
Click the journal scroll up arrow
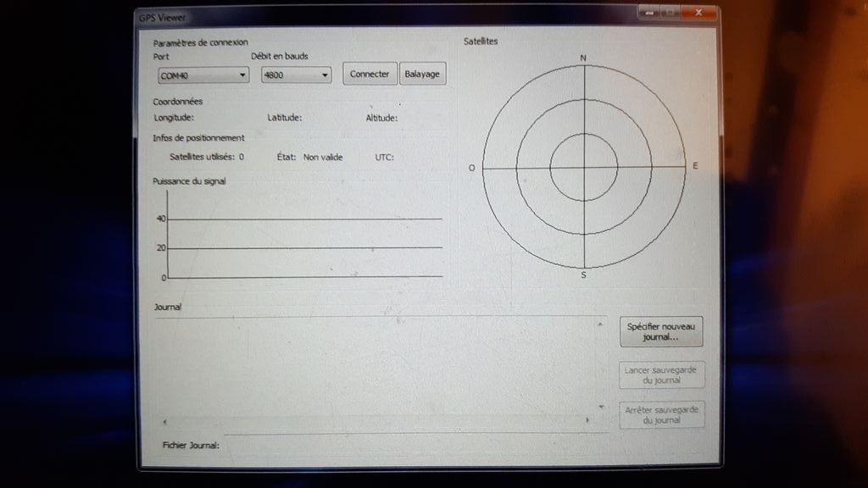point(600,324)
